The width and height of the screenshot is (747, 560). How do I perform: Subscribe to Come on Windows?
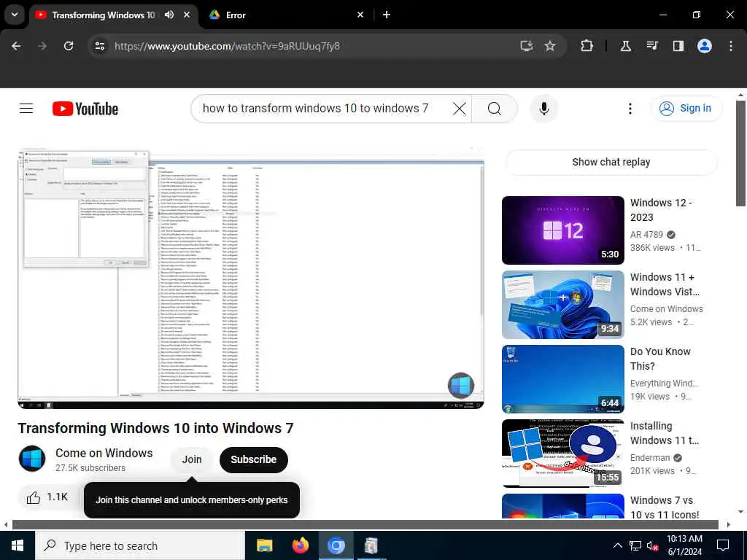click(253, 459)
